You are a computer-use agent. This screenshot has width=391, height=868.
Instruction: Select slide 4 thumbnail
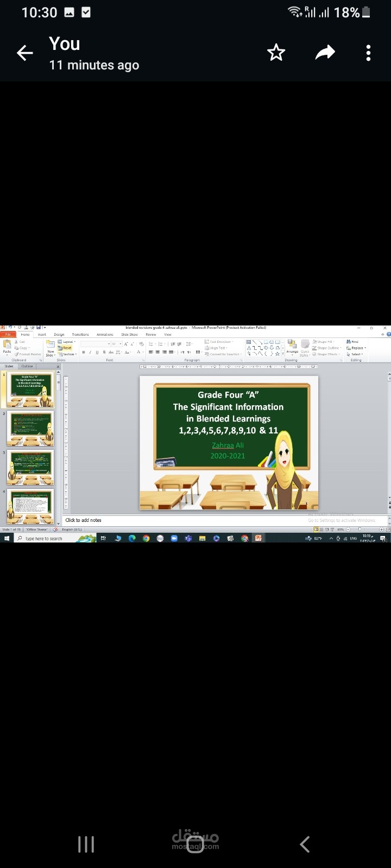coord(30,506)
